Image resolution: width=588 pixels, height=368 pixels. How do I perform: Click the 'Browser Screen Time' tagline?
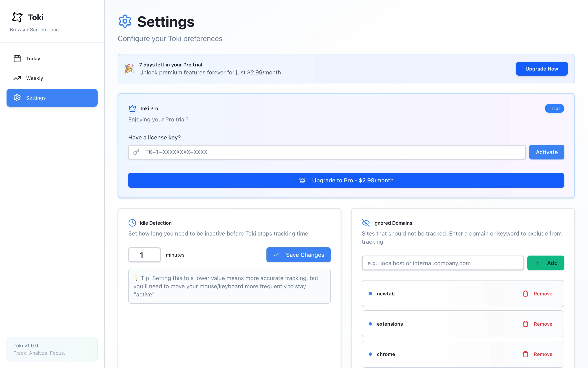coord(34,29)
